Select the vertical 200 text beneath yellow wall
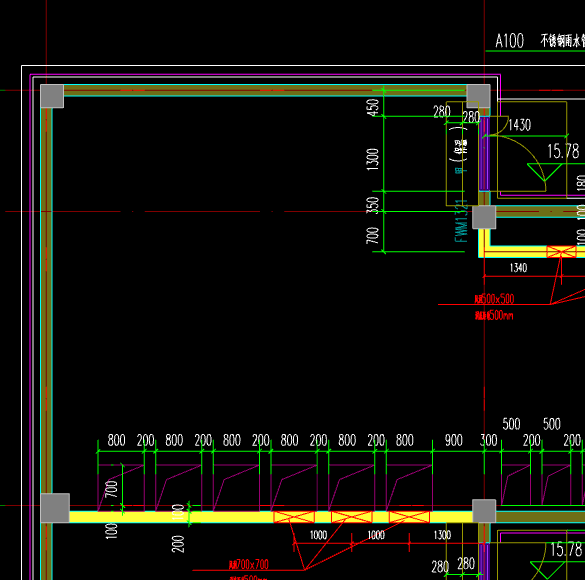 point(178,544)
